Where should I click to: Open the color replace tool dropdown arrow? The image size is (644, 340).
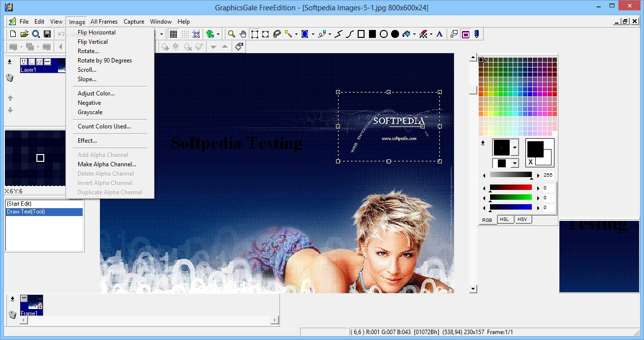pyautogui.click(x=431, y=34)
